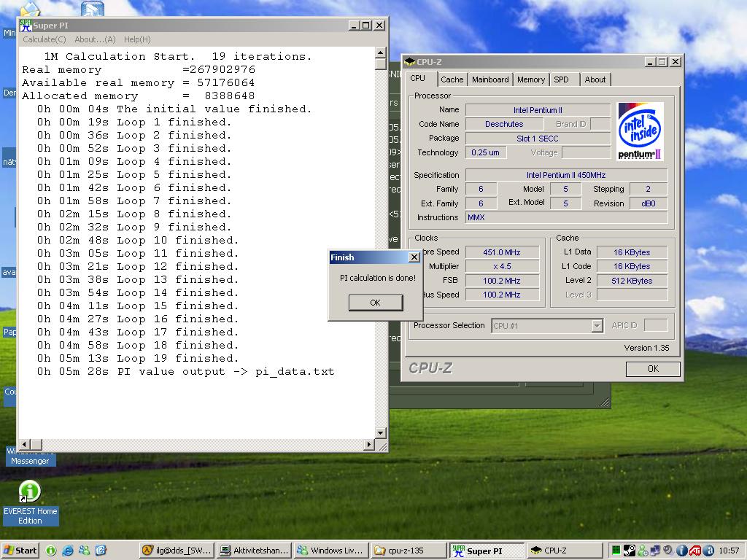Click the Revision value dB0
Image resolution: width=747 pixels, height=560 pixels.
tap(648, 203)
